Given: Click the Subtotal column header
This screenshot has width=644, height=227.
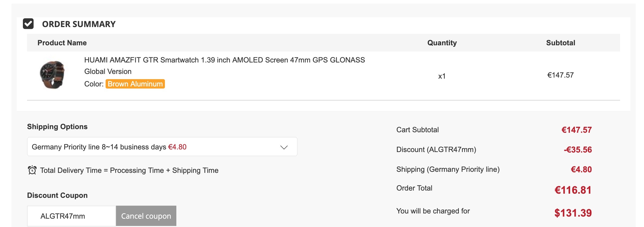Looking at the screenshot, I should point(561,43).
